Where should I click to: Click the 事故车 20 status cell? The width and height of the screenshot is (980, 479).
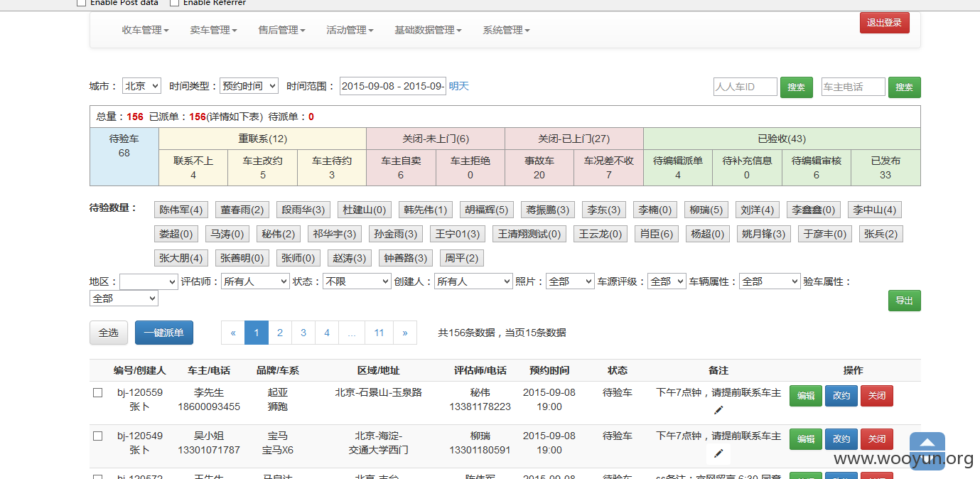(539, 168)
